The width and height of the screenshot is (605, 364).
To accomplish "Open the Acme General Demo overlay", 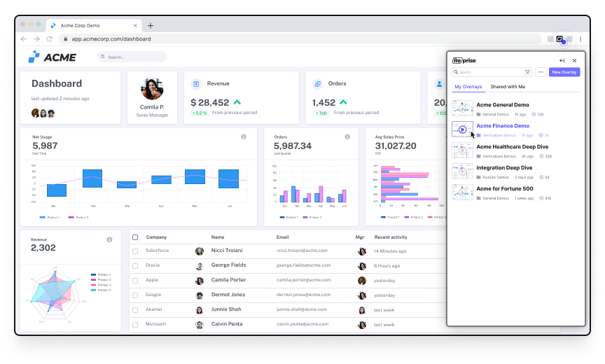I will 502,105.
